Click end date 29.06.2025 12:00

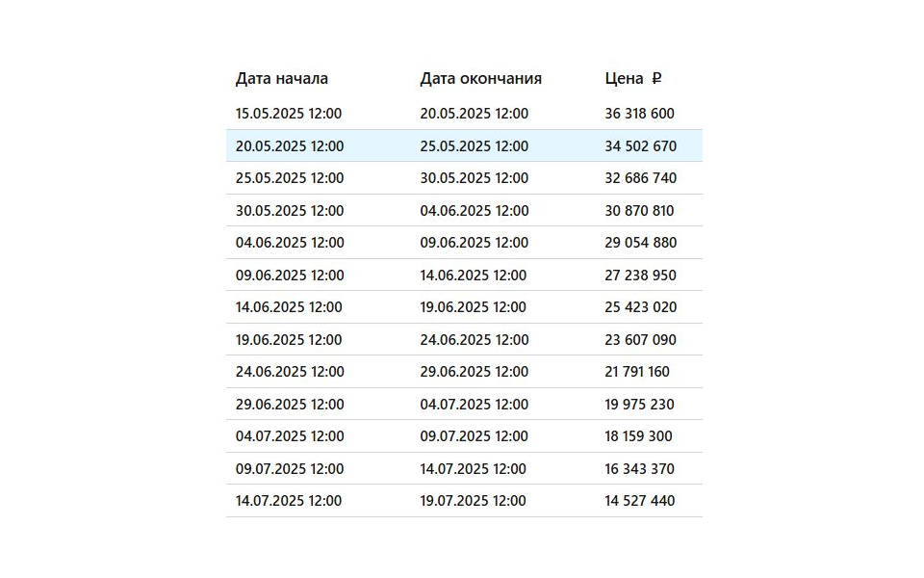475,372
